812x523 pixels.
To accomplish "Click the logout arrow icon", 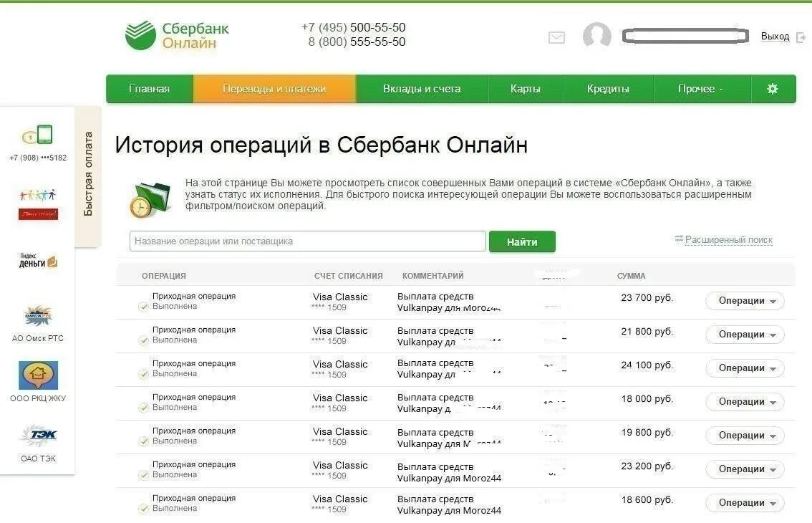I will click(x=801, y=37).
